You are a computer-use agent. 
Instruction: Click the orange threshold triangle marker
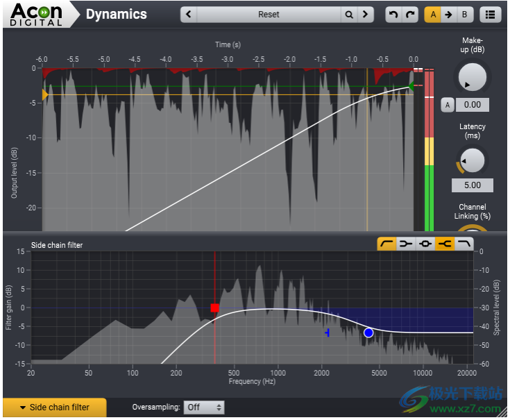click(45, 94)
